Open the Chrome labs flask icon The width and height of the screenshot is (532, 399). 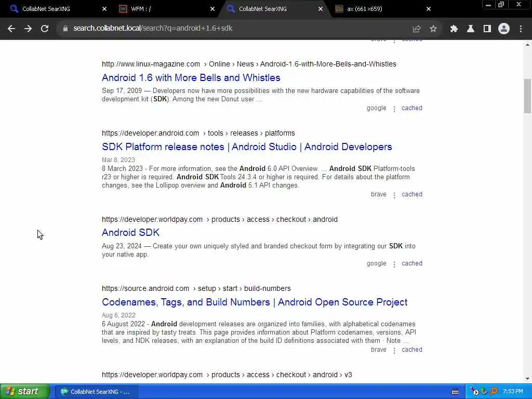[x=470, y=29]
